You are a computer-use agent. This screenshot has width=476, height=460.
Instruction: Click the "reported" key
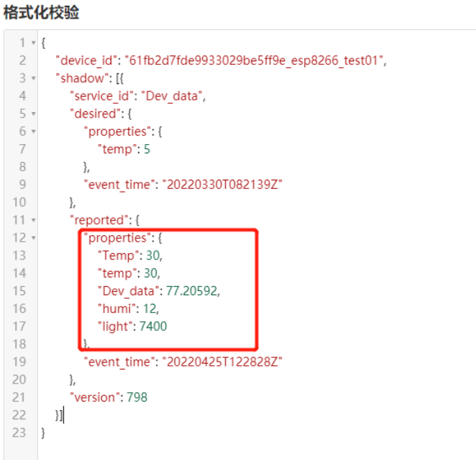pos(99,220)
